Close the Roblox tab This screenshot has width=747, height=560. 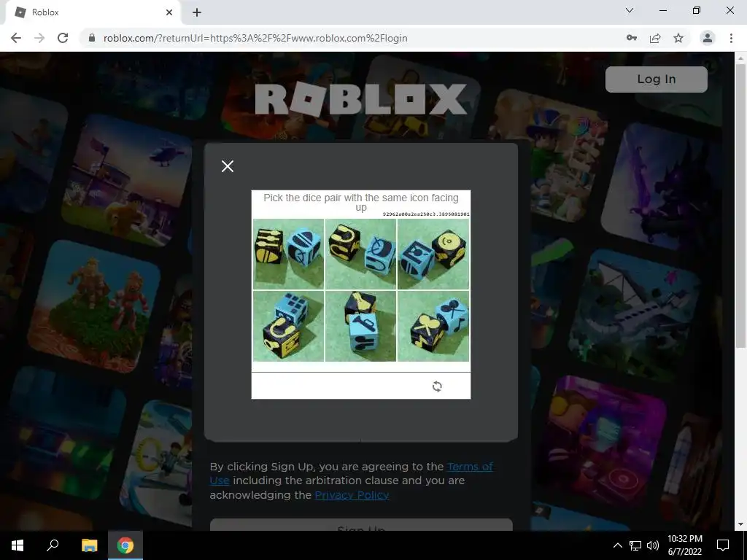tap(169, 12)
